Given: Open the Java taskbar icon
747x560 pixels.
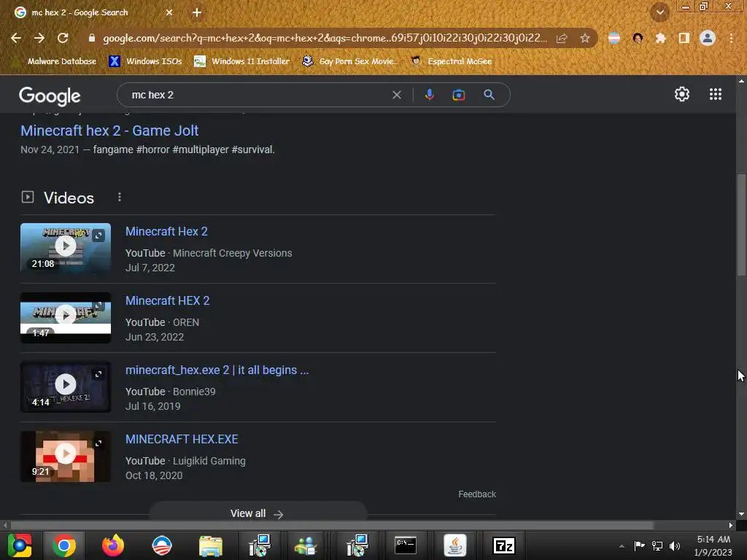Looking at the screenshot, I should 455,545.
